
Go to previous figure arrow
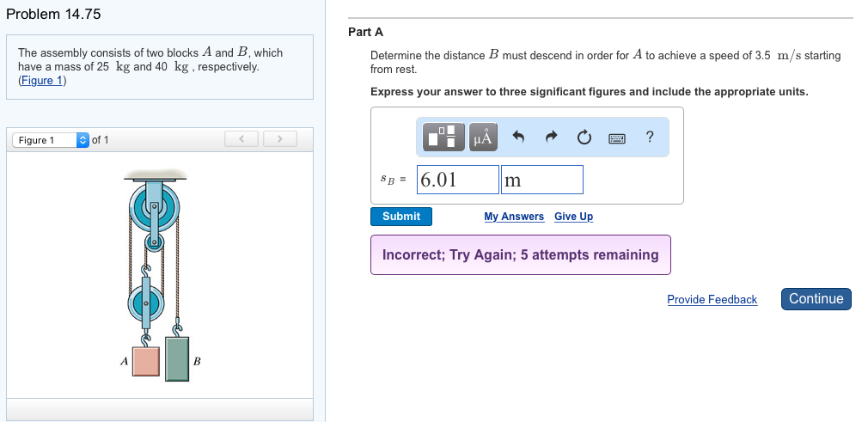tap(241, 139)
